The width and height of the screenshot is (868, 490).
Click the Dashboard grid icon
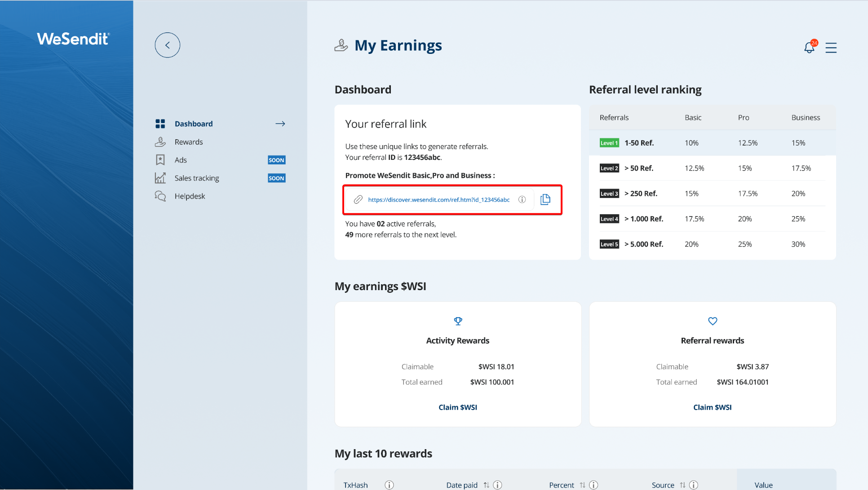[160, 124]
